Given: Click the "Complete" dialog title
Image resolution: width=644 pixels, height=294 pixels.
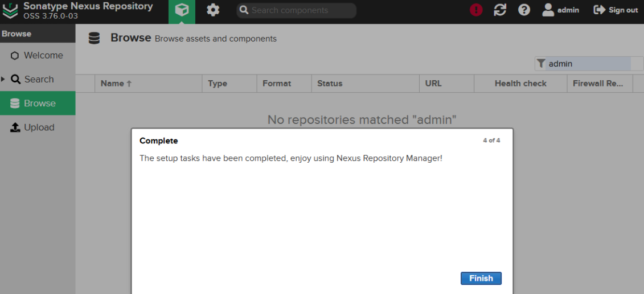Looking at the screenshot, I should [x=158, y=140].
